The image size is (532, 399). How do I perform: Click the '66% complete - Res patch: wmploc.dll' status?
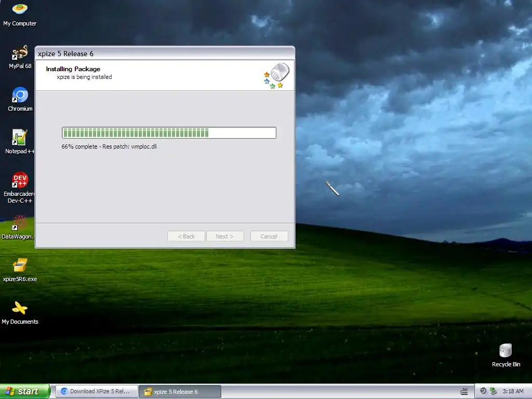pyautogui.click(x=109, y=147)
